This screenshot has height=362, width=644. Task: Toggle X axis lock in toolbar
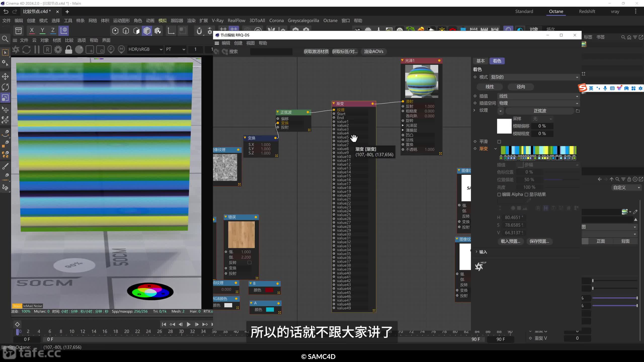(32, 30)
